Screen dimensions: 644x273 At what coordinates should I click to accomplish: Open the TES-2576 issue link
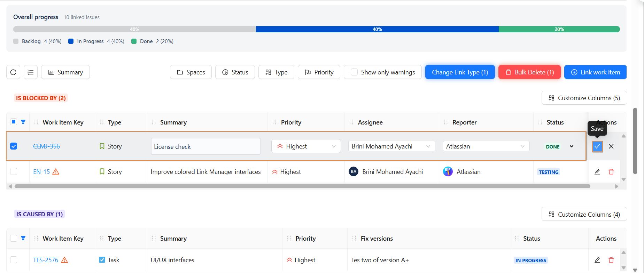[46, 260]
